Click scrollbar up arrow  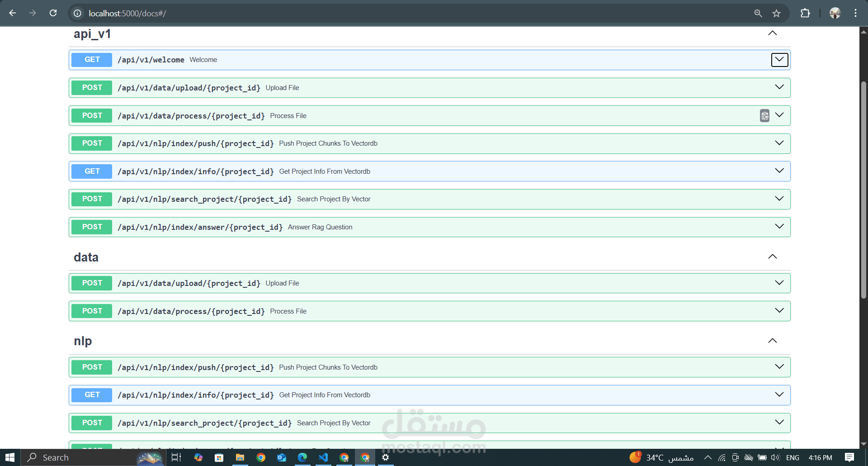coord(863,32)
